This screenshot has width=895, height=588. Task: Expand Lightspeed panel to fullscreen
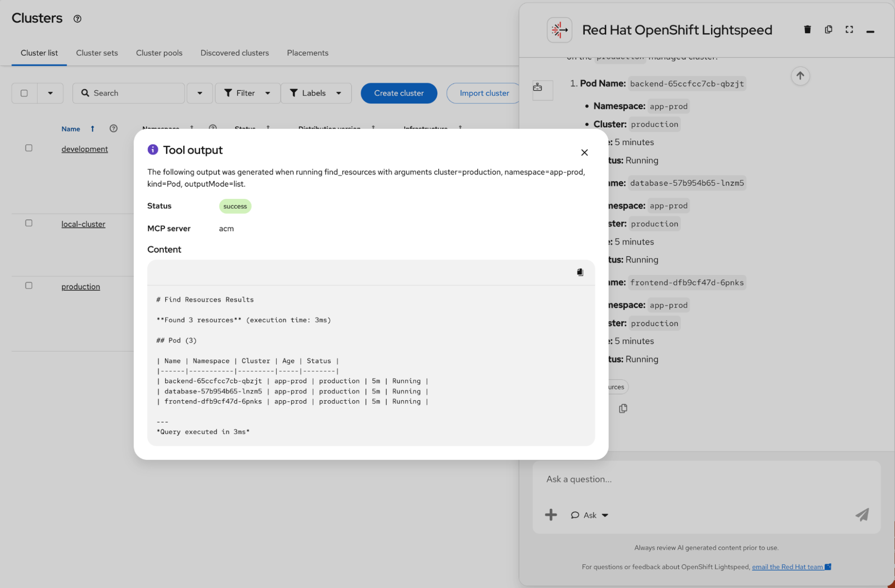coord(849,30)
